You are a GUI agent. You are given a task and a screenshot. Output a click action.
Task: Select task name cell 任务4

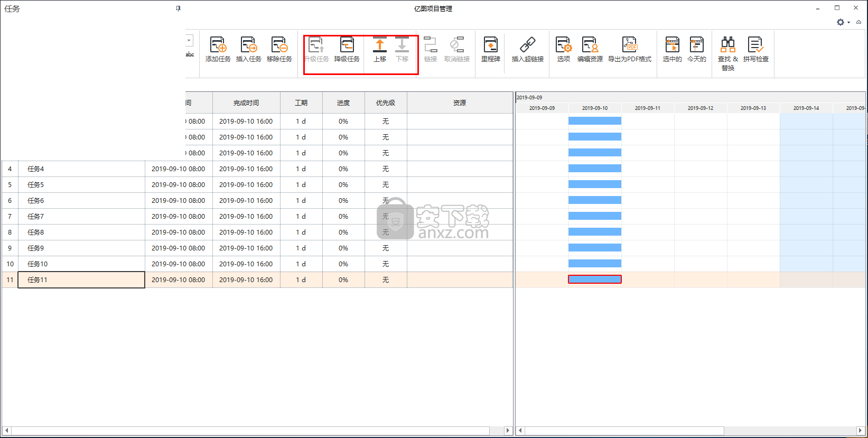[81, 169]
